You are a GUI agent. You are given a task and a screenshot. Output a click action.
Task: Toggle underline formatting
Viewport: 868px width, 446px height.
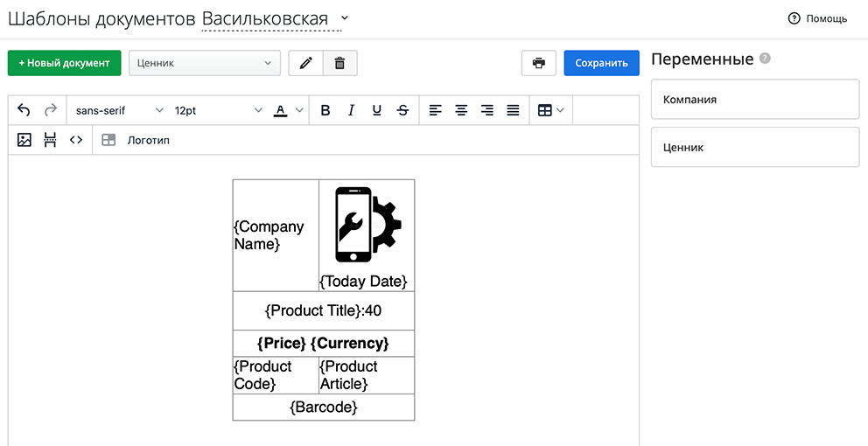coord(376,110)
